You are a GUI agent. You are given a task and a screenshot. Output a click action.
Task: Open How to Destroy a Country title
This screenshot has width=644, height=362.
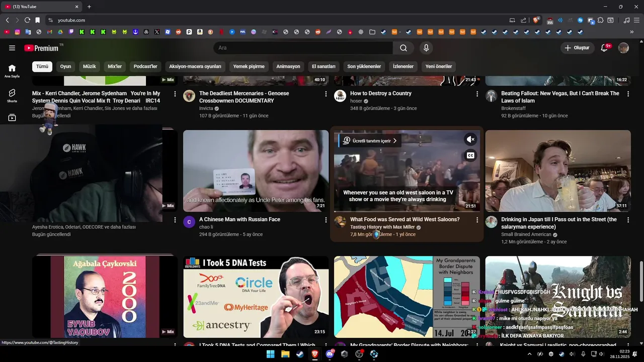pyautogui.click(x=381, y=94)
